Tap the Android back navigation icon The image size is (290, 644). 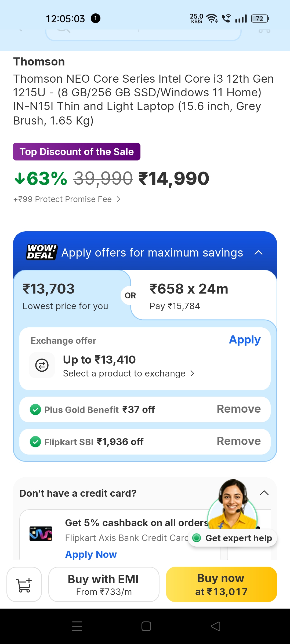(216, 626)
